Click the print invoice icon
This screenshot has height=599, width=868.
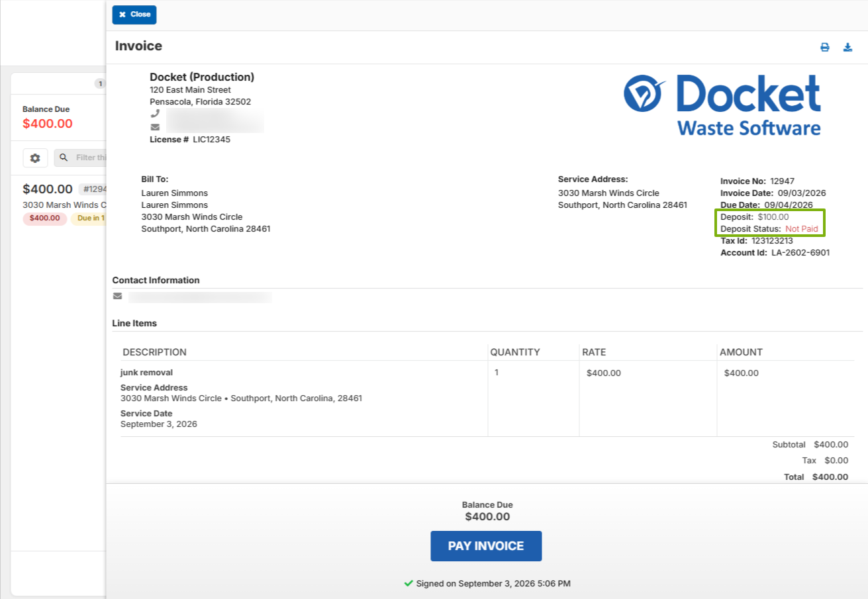825,47
